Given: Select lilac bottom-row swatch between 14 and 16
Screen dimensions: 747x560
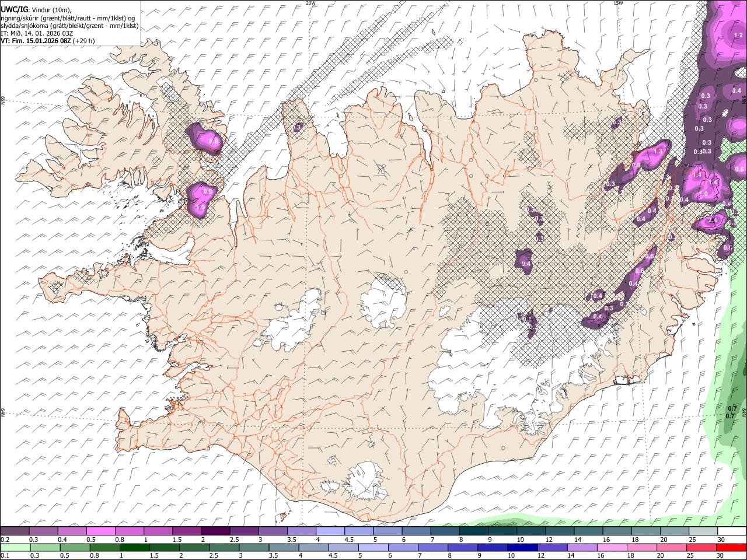Looking at the screenshot, I should pos(581,547).
